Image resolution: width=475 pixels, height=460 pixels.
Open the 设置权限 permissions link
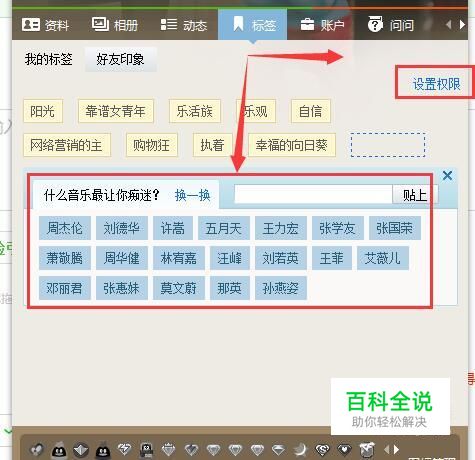point(436,84)
